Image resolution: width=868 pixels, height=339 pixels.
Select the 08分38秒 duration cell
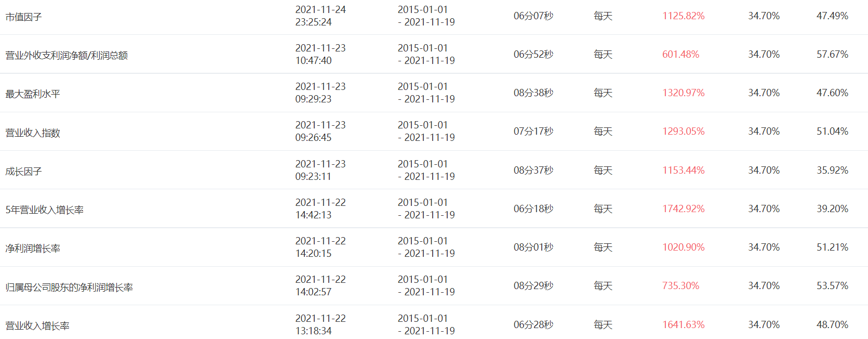[533, 93]
